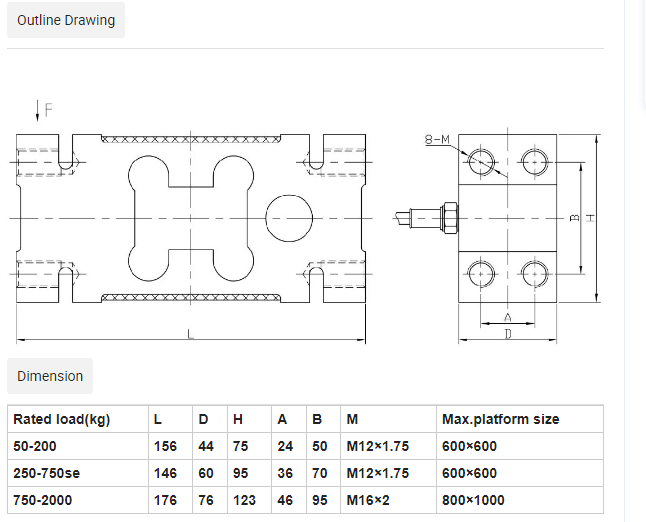Image resolution: width=646 pixels, height=522 pixels.
Task: Select the 800×1000 platform size cell
Action: pos(473,500)
